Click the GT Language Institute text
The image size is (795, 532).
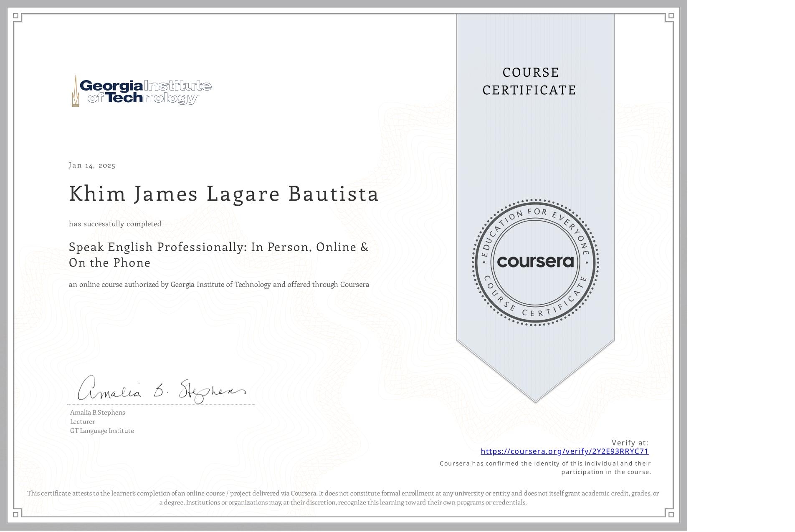102,431
